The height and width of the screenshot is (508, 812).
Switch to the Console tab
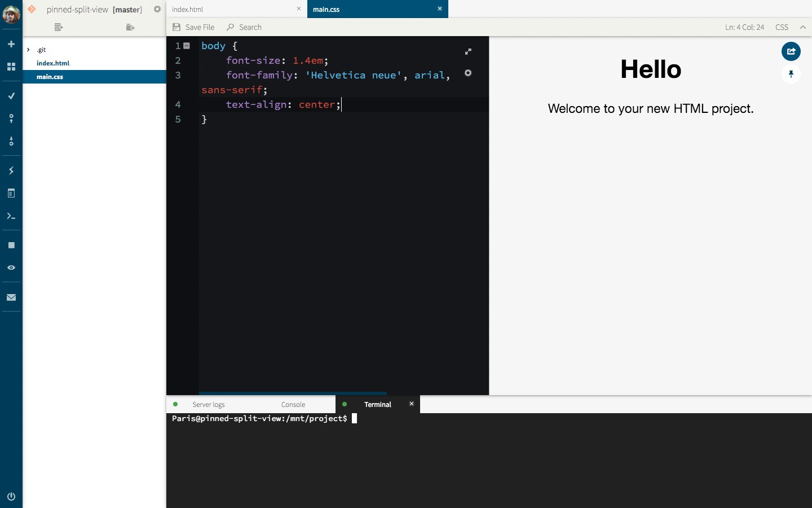(x=293, y=405)
